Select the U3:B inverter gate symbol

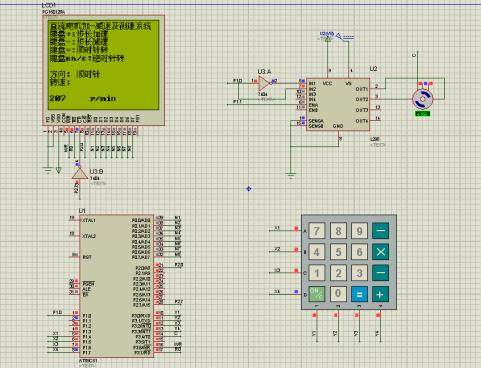pyautogui.click(x=79, y=173)
